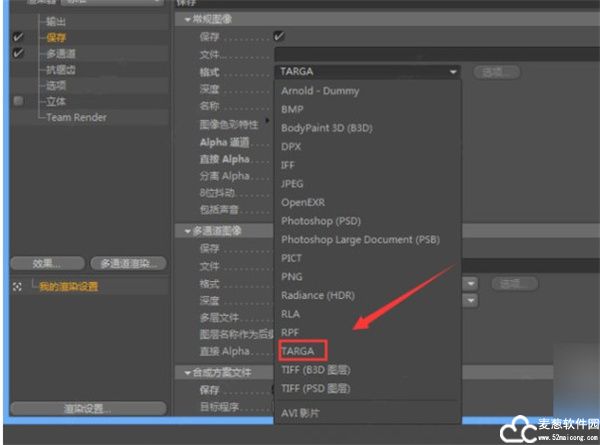
Task: Click the icon beside 我的渲染设置
Action: (x=17, y=286)
